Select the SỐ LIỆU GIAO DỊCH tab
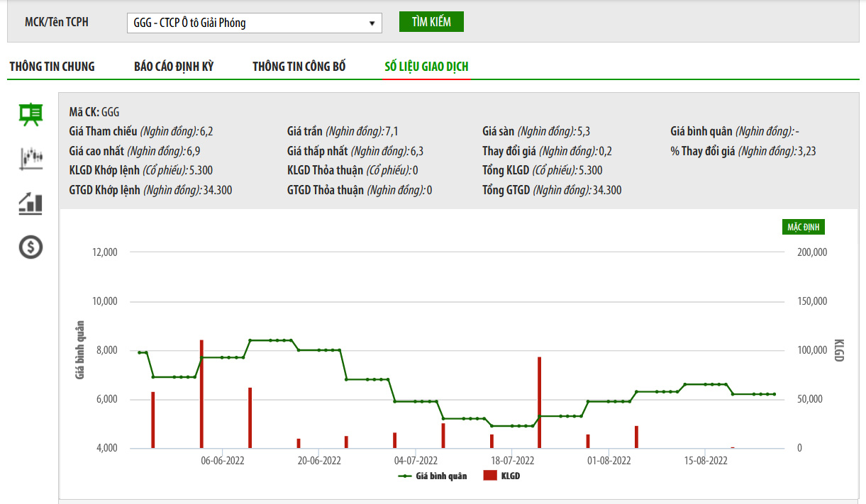Viewport: 866px width, 504px height. pos(426,67)
